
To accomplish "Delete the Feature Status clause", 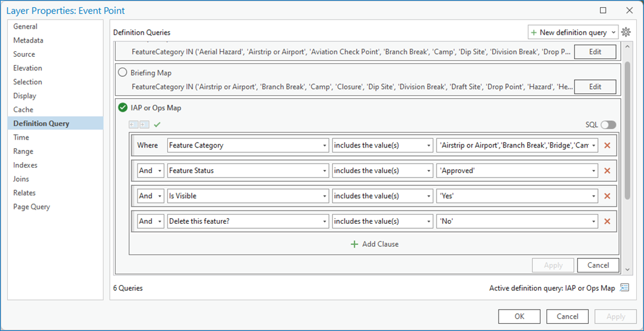I will click(607, 171).
